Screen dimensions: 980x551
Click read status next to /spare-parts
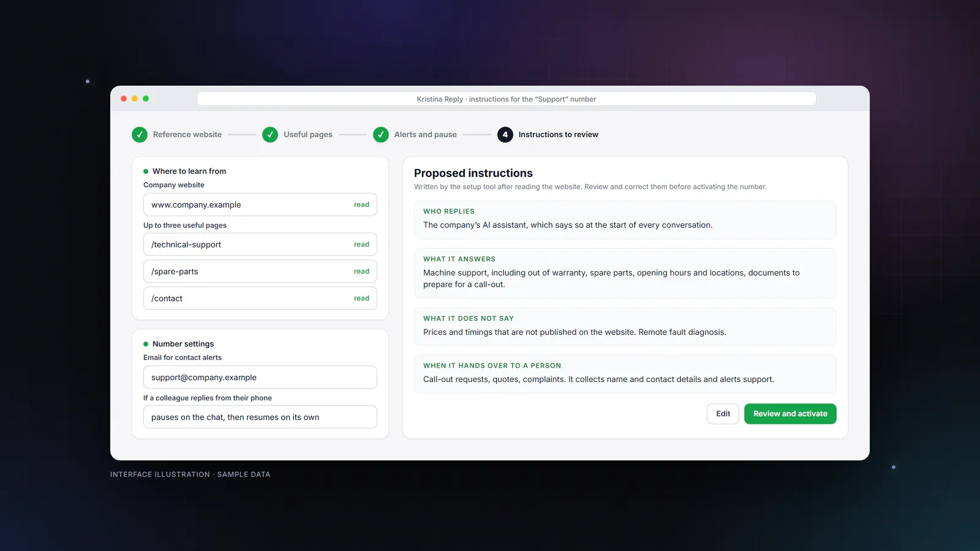click(x=361, y=271)
